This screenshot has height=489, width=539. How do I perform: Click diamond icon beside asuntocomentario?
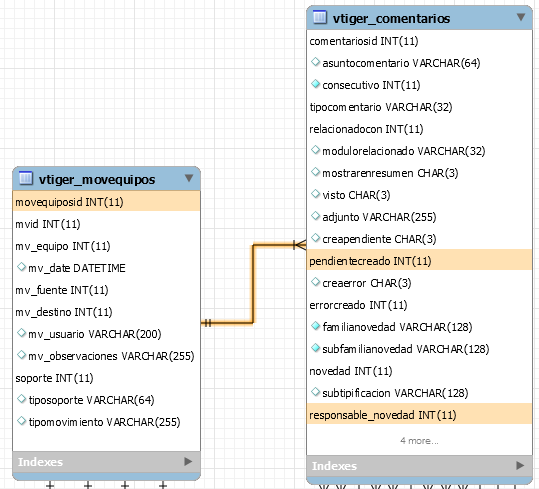(315, 62)
